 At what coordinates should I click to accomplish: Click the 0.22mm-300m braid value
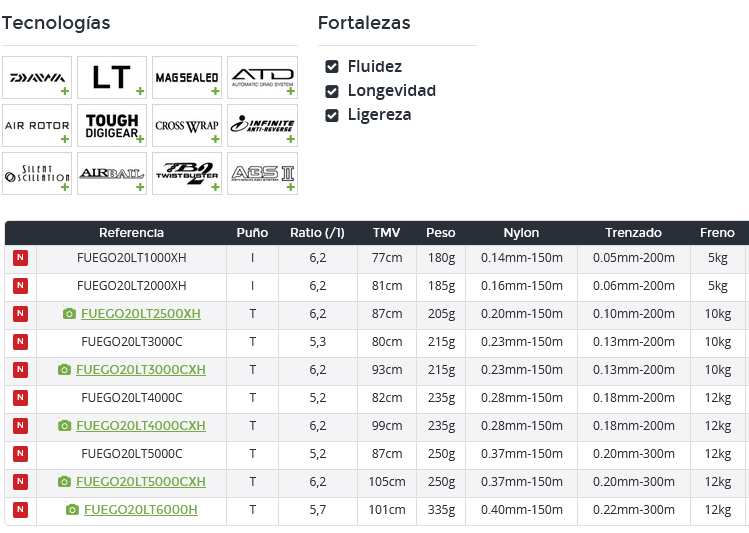(x=634, y=510)
